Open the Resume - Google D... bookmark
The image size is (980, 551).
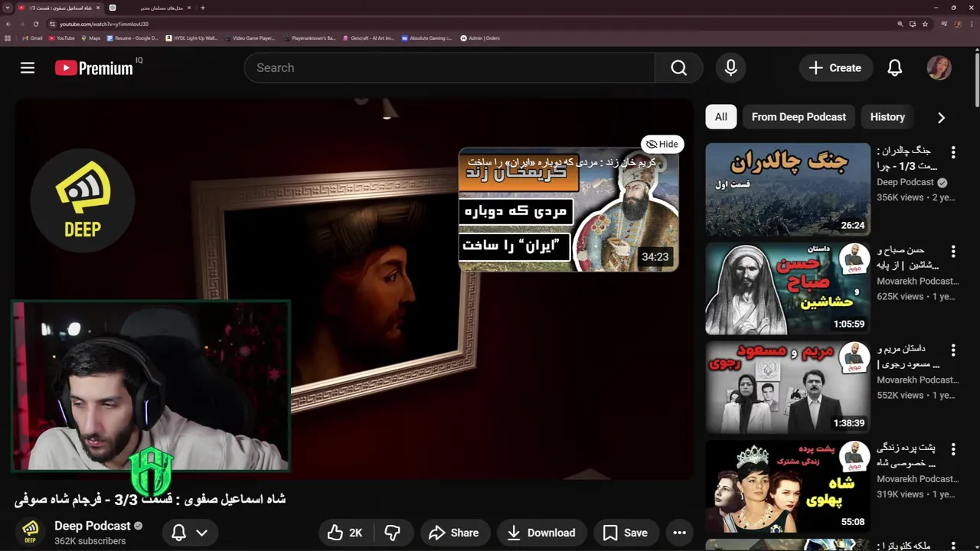pos(133,37)
